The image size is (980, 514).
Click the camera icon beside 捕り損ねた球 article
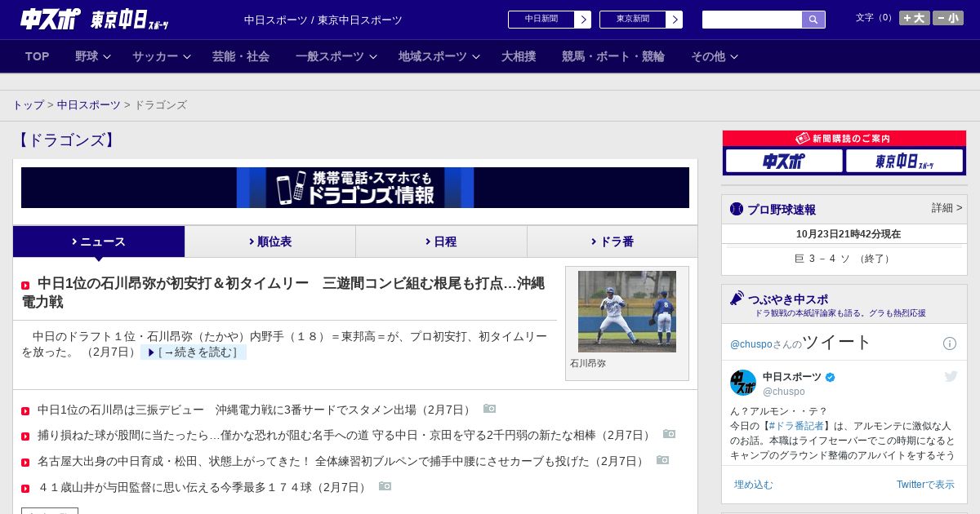[669, 434]
